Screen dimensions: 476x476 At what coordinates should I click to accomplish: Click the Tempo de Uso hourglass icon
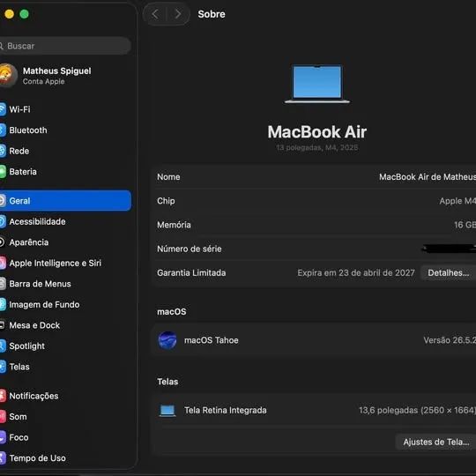(x=3, y=457)
